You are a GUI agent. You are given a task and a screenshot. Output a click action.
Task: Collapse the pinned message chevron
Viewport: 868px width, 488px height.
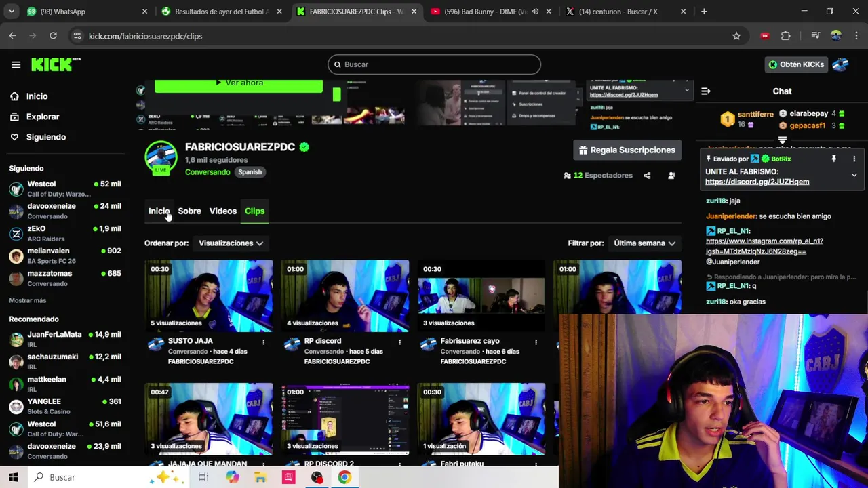[x=854, y=175]
